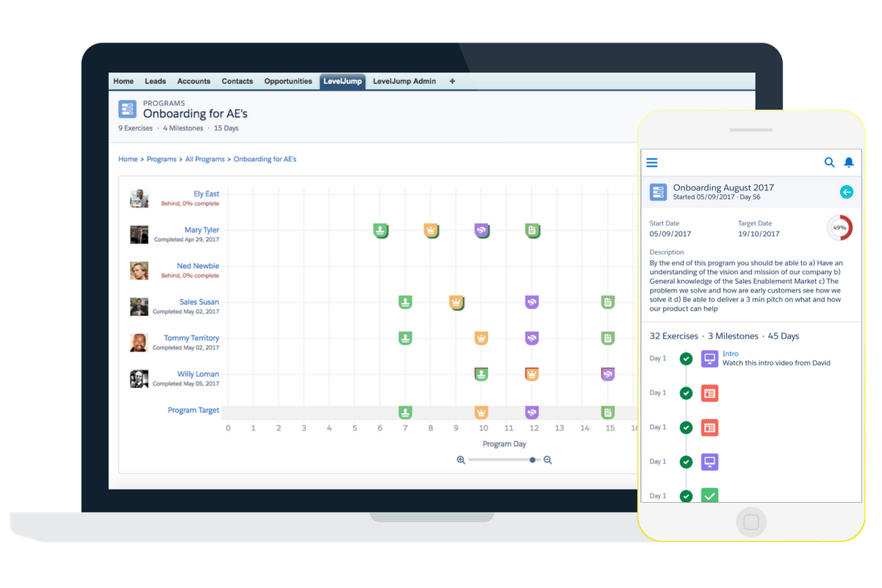Open the Opportunities tab
882x588 pixels.
288,81
